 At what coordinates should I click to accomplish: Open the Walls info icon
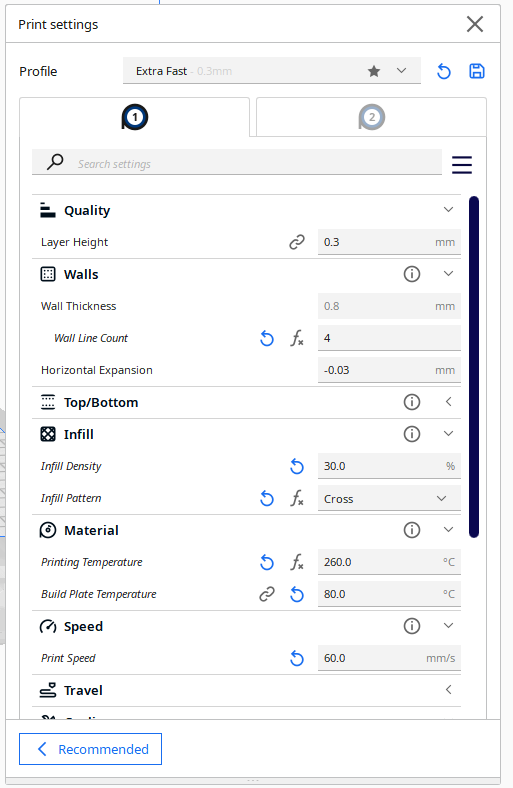[412, 274]
